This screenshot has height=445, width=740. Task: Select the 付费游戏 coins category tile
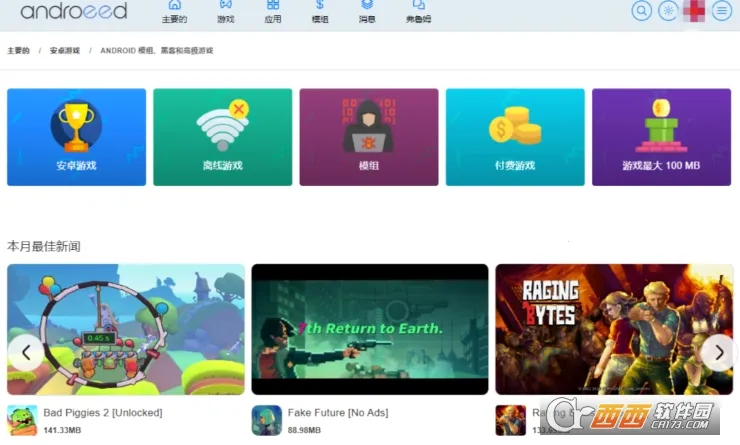(x=515, y=137)
